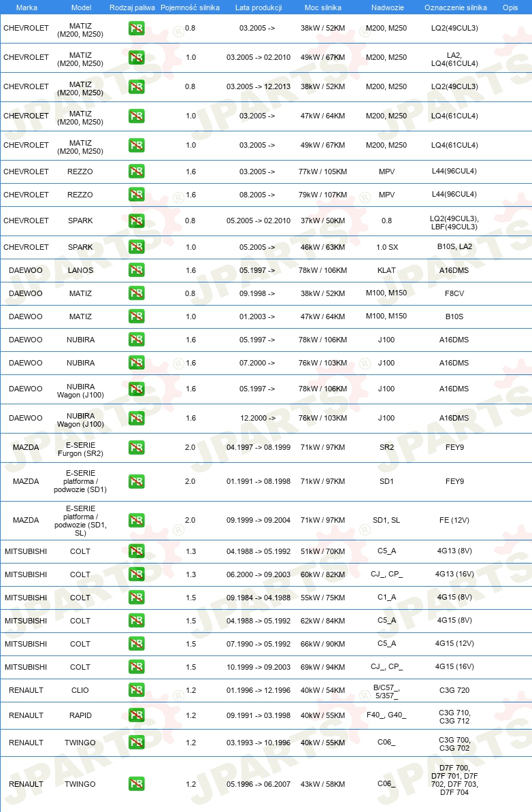Select the power cell '46kW / 63KM'
Viewport: 532px width, 812px height.
[x=323, y=247]
